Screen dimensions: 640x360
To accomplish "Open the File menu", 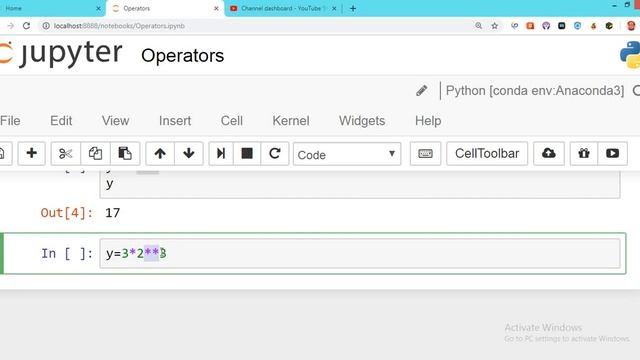I will coord(10,121).
